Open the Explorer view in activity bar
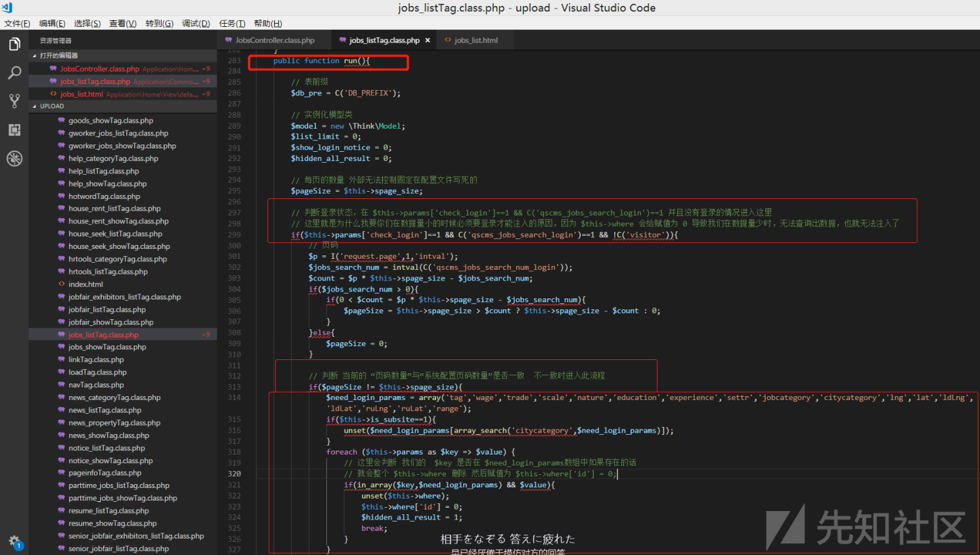 click(x=14, y=45)
